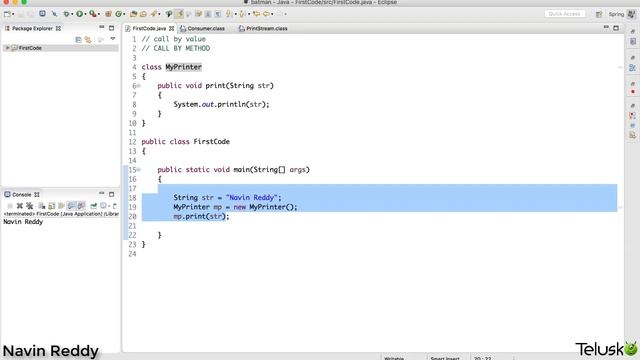Viewport: 640px width, 360px height.
Task: Minimize the Console panel
Action: pos(102,193)
